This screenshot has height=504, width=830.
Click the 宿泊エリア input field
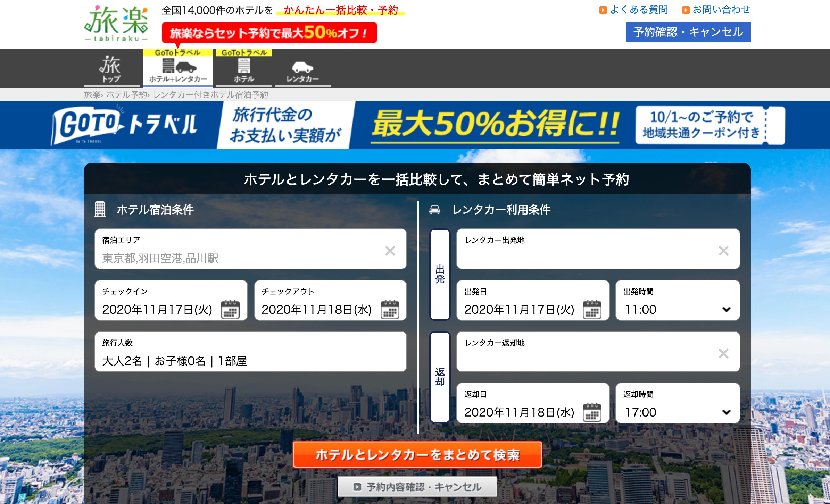251,249
